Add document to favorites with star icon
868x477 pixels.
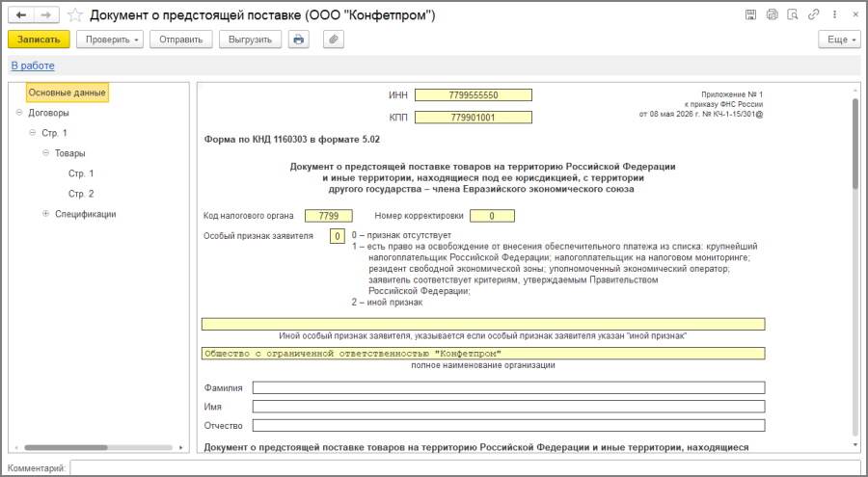[74, 15]
